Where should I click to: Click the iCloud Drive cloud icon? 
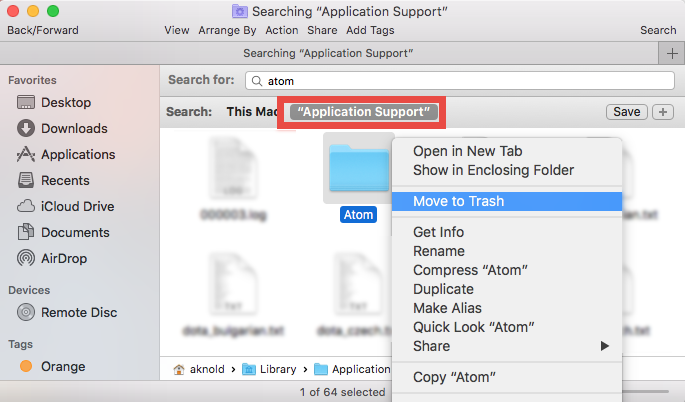(x=26, y=206)
